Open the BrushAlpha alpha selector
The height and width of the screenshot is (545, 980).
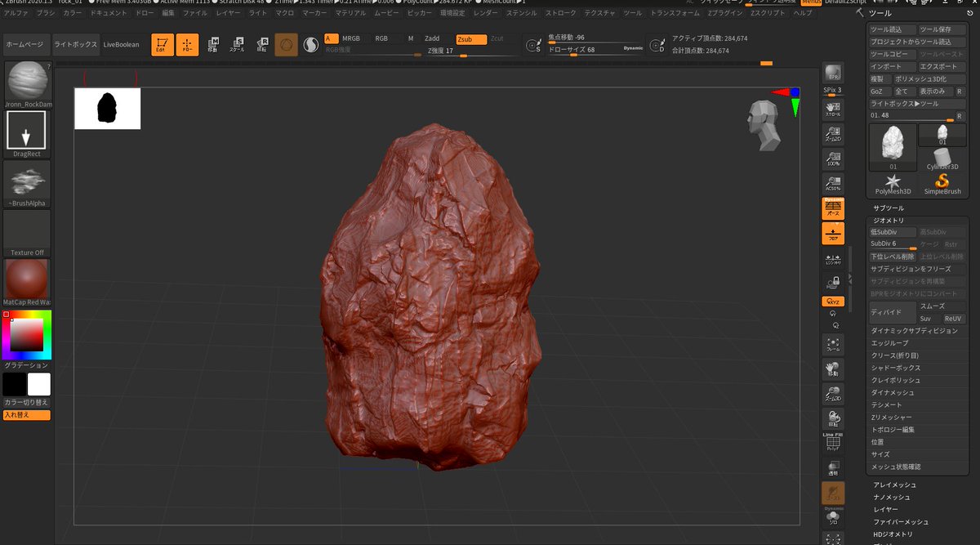point(27,184)
